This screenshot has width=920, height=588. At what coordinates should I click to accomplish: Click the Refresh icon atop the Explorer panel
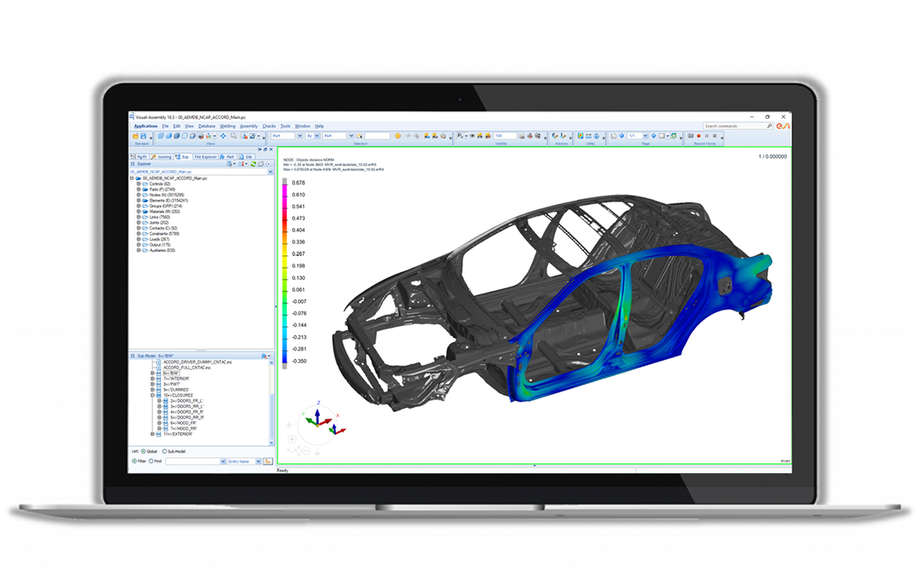pos(253,164)
